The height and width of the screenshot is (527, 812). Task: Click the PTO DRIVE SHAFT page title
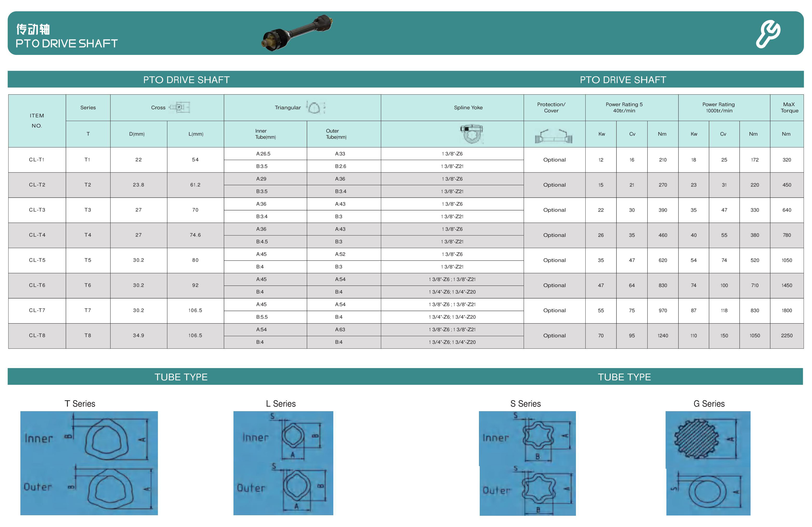tap(66, 43)
